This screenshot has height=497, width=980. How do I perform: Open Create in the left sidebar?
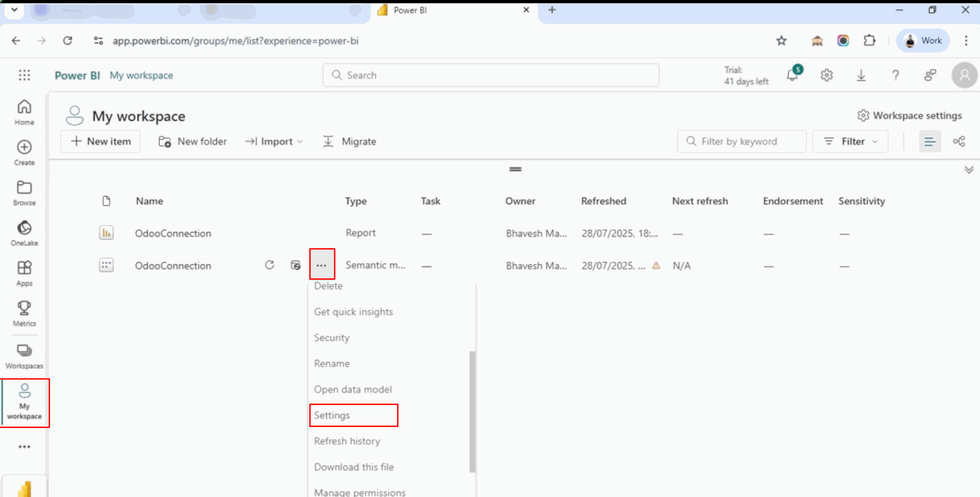click(24, 153)
